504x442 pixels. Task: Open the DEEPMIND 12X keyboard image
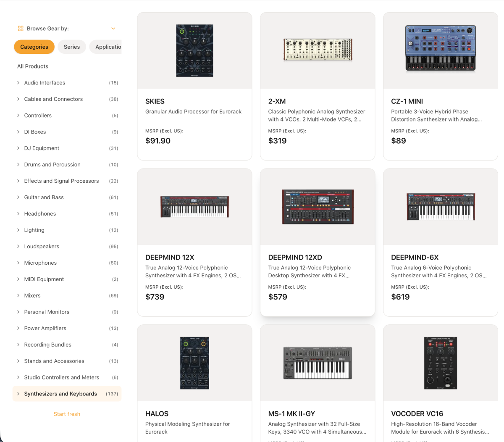coord(194,206)
